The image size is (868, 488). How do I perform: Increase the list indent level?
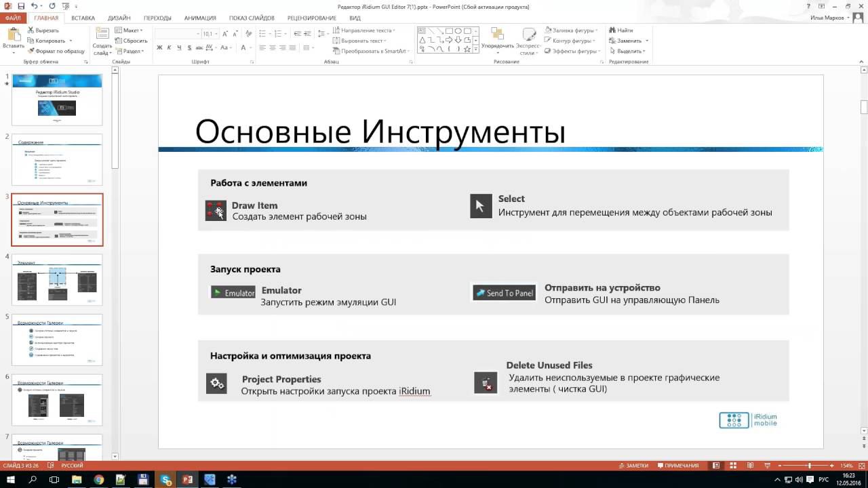click(x=308, y=33)
